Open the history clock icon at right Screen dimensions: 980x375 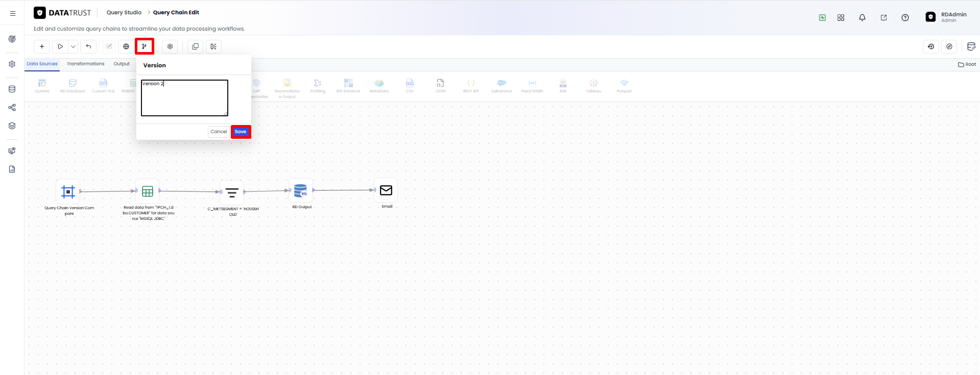click(x=931, y=46)
